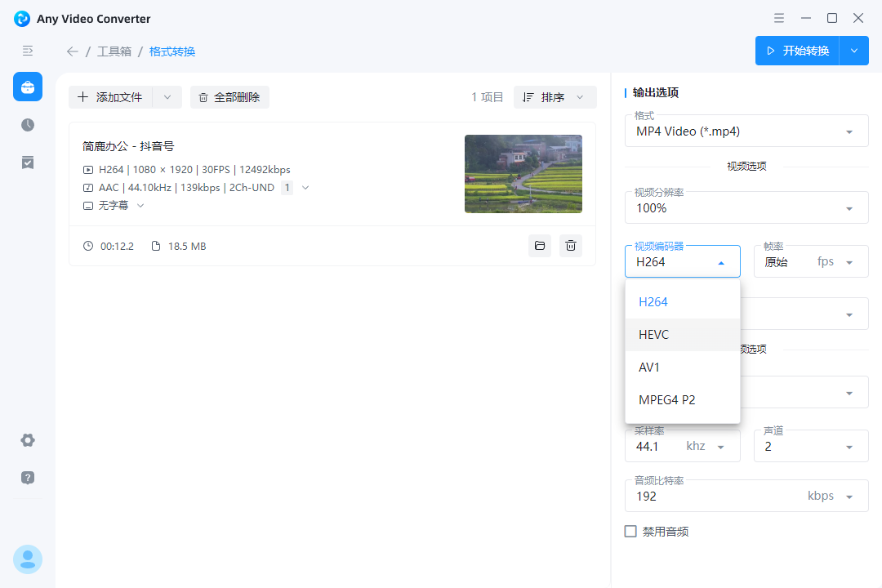The height and width of the screenshot is (588, 882).
Task: Go to 工具箱 breadcrumb link
Action: coord(114,51)
